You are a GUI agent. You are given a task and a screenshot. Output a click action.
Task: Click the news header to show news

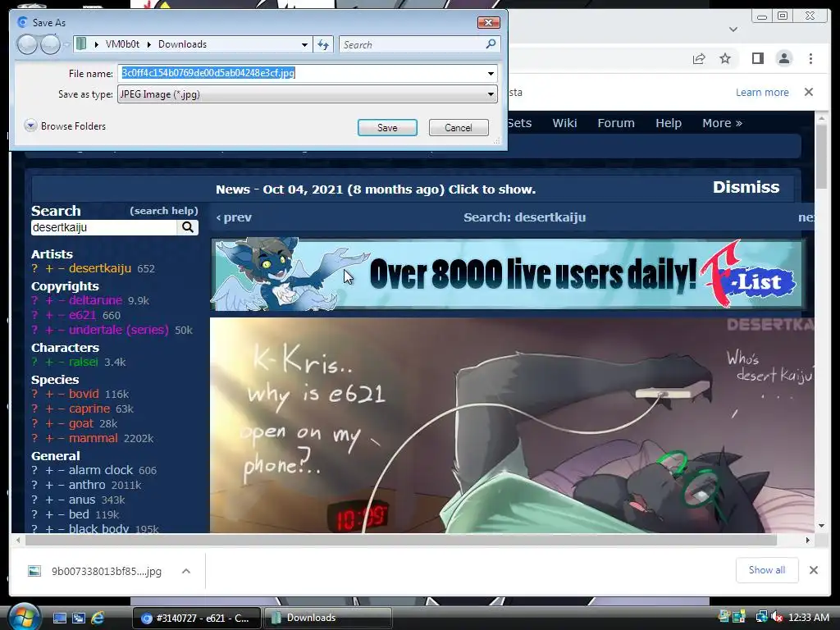[376, 189]
